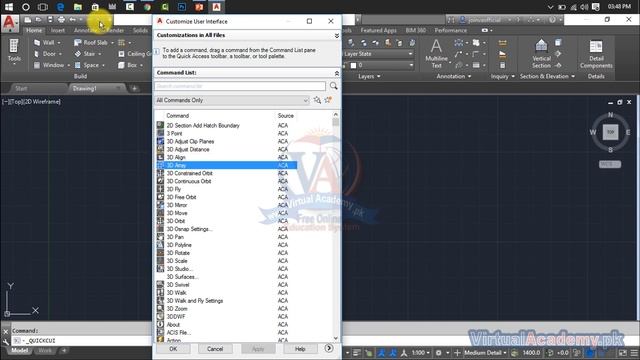Viewport: 640px width, 360px height.
Task: Click the Plot printer icon in Quick Access toolbar
Action: click(61, 20)
